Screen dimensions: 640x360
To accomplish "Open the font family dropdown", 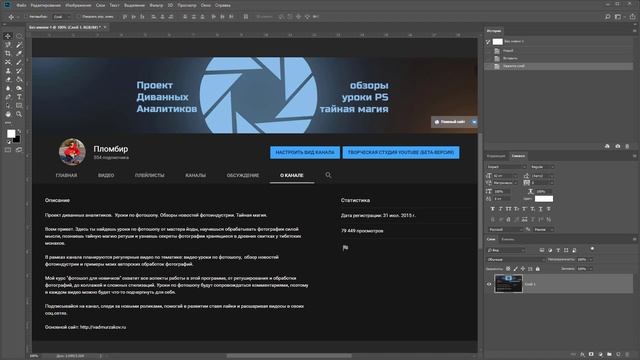I will tap(506, 167).
